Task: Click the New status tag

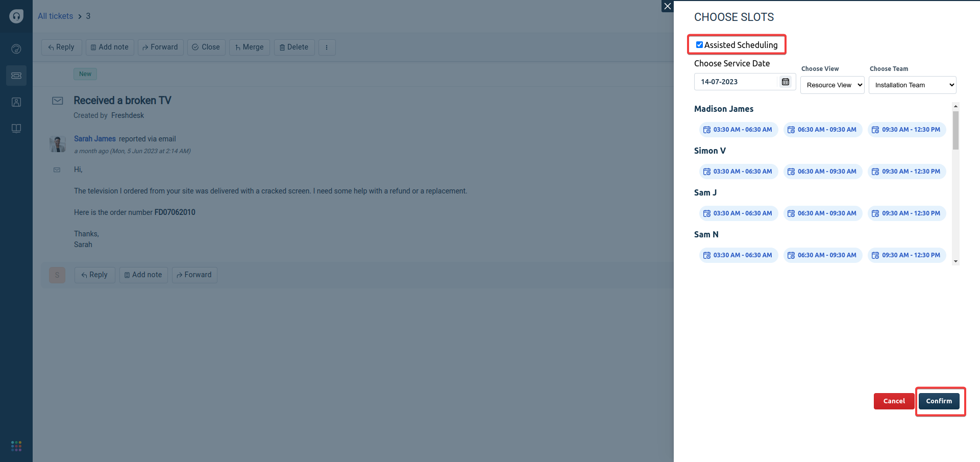Action: (x=85, y=74)
